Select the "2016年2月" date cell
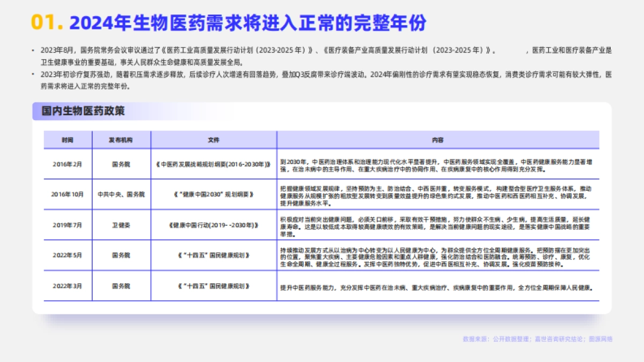Viewport: 644px width, 362px height. point(68,165)
